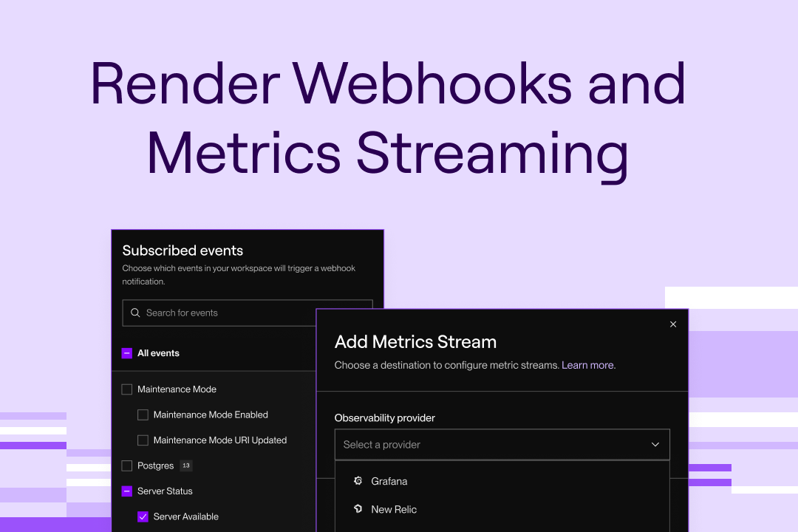Click the Postgres count badge showing 13

(x=186, y=465)
